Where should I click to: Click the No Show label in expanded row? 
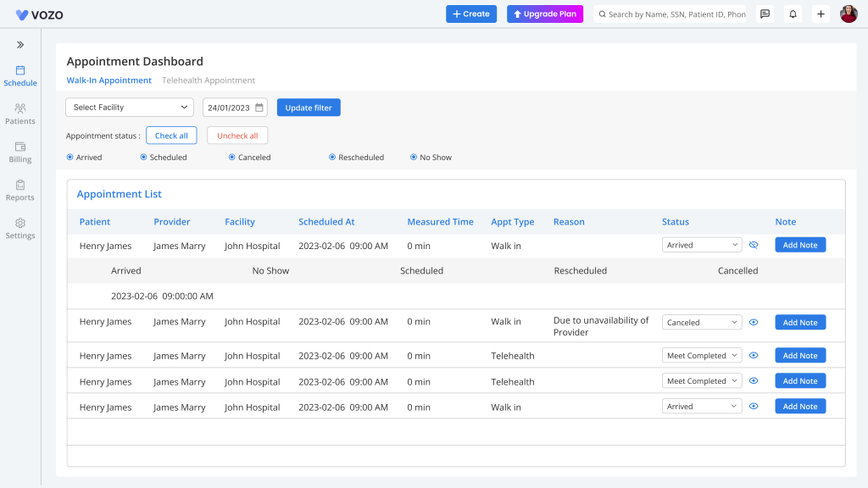pos(270,271)
